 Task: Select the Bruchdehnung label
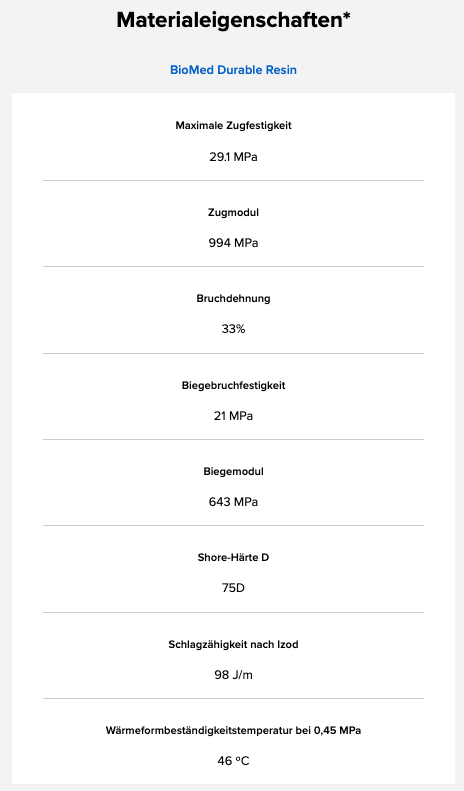[233, 299]
